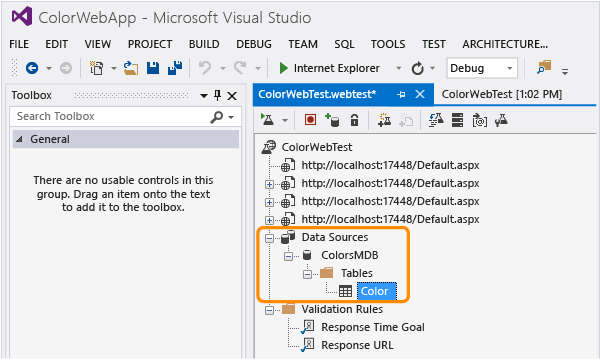The width and height of the screenshot is (600, 360).
Task: Open the TOOLS menu
Action: pos(388,44)
